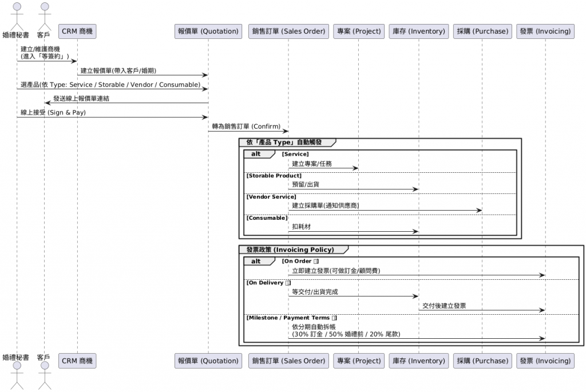Screen dimensions: 586x392
Task: Select the top 專案 (Project) participant box
Action: coord(359,31)
